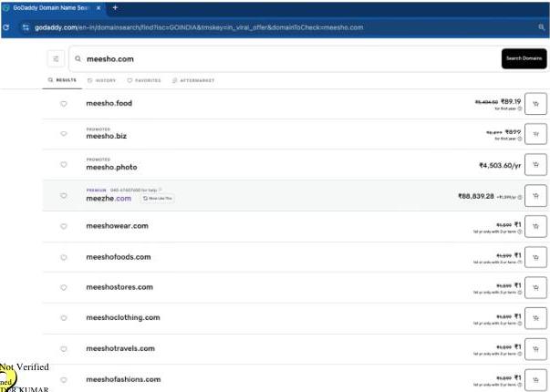Favorite meesho.biz with heart icon
The width and height of the screenshot is (550, 392).
coord(64,134)
